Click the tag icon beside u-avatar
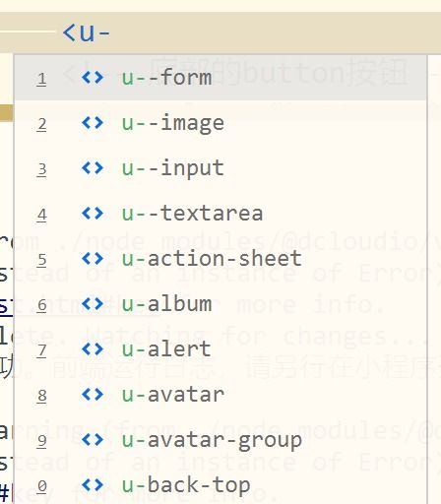441x504 pixels. point(93,395)
